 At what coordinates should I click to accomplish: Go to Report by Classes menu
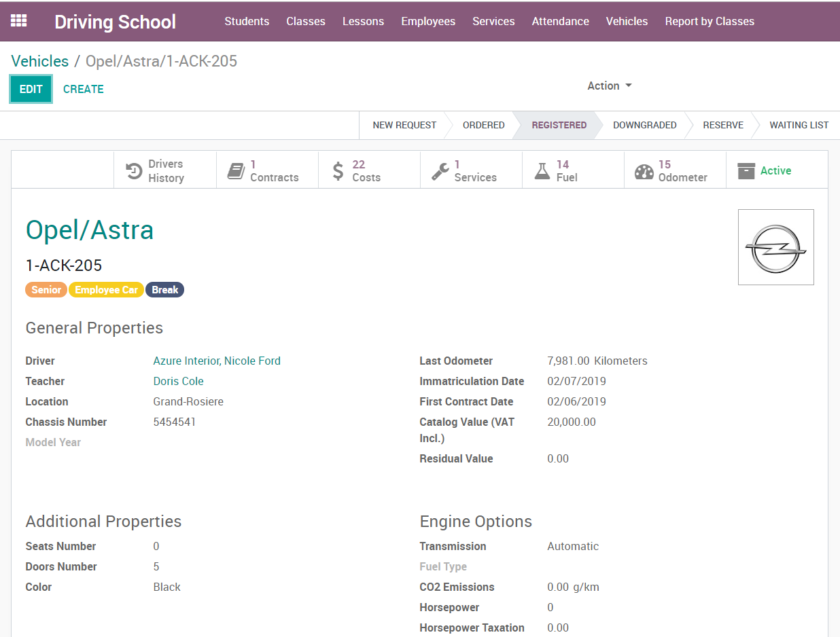click(710, 21)
